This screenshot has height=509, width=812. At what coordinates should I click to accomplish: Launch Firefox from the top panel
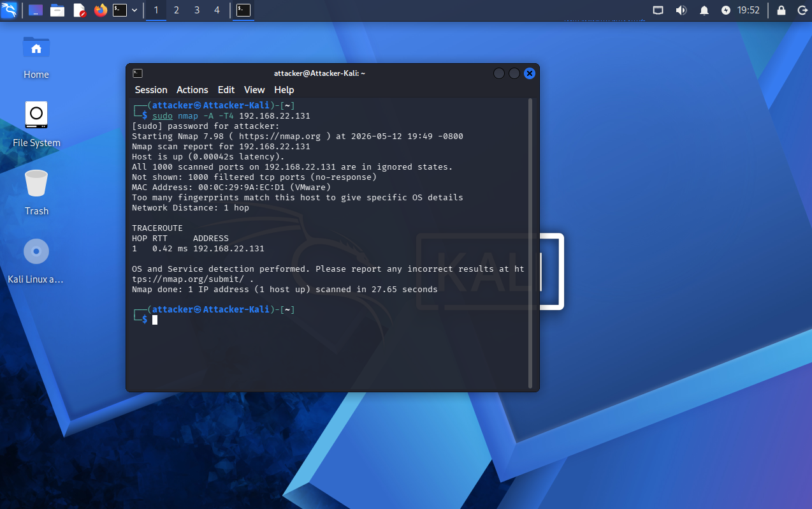tap(100, 10)
